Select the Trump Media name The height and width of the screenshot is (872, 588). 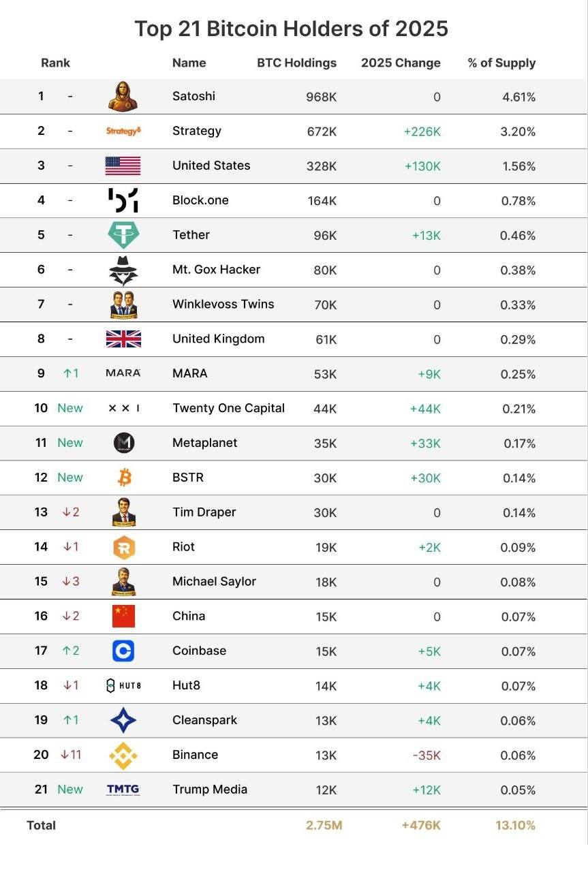[x=210, y=789]
